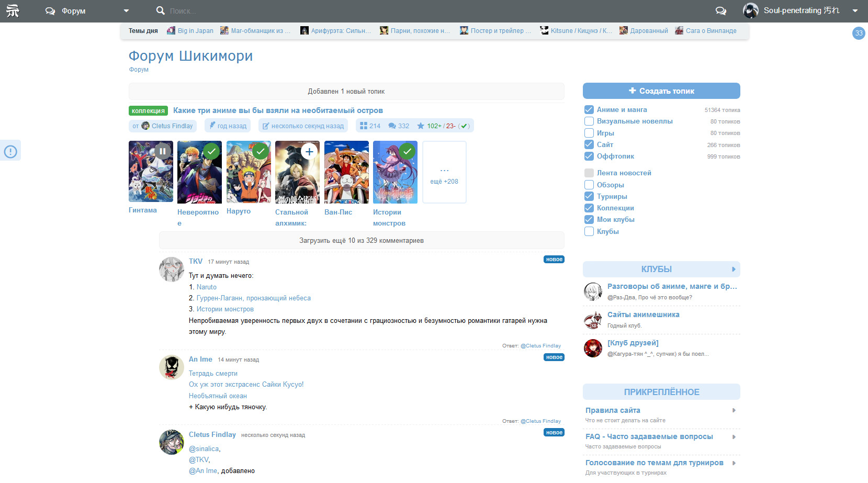Open the Тетрадь смерти link
Screen dimensions: 868x483
click(213, 373)
